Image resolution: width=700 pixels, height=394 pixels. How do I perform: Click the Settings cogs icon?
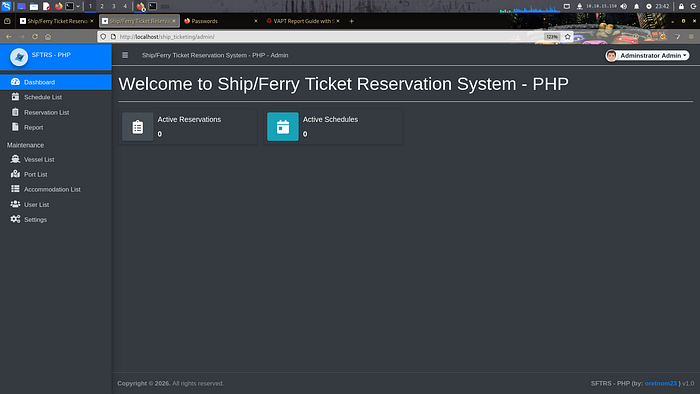(15, 219)
